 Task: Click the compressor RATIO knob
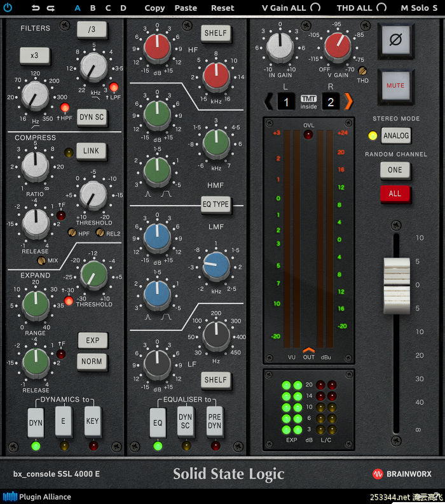coord(36,167)
